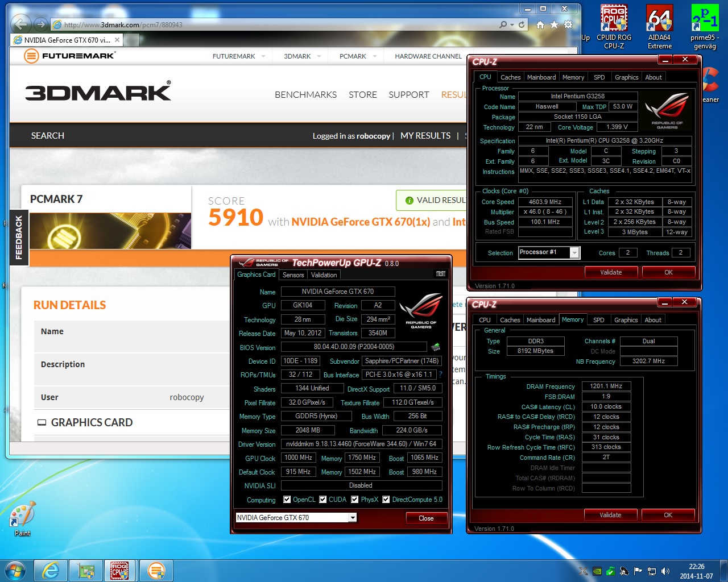The height and width of the screenshot is (582, 728).
Task: Click OK in upper CPU-Z window
Action: (669, 272)
